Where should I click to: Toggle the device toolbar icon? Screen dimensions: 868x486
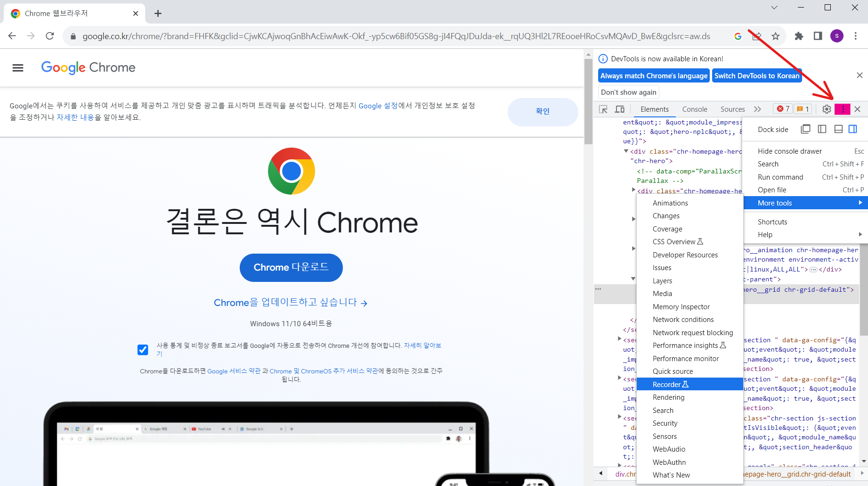[620, 109]
